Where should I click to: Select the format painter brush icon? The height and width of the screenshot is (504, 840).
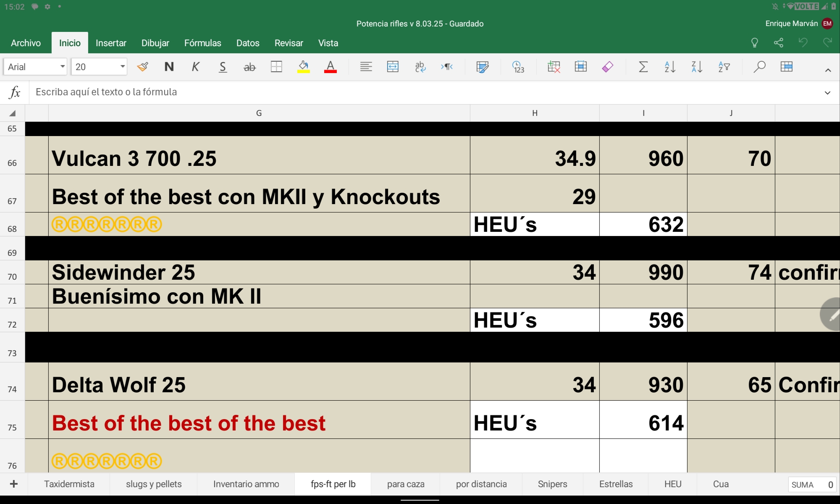tap(143, 67)
